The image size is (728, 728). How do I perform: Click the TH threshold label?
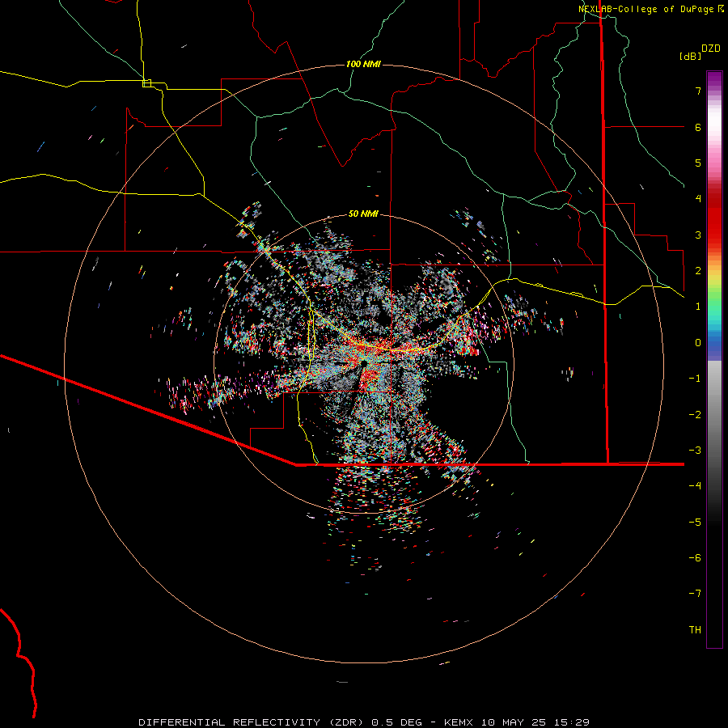point(695,630)
